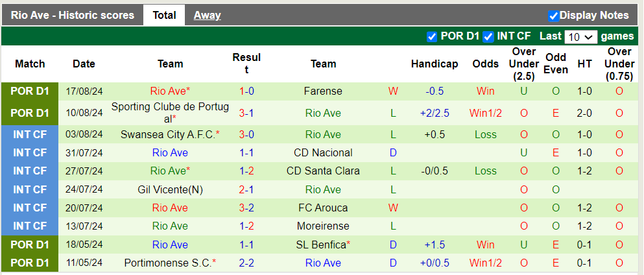Click the Swansea City A.F.C. team link
This screenshot has width=644, height=275.
click(169, 135)
